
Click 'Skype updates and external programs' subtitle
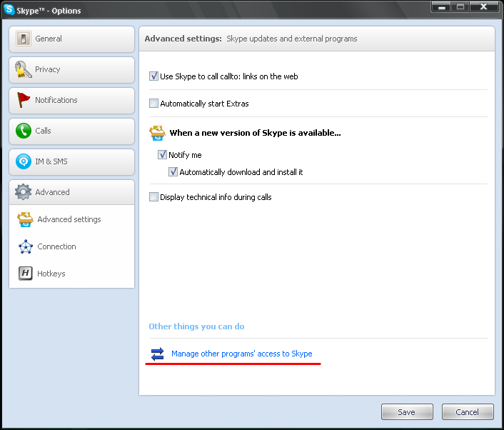(x=292, y=39)
